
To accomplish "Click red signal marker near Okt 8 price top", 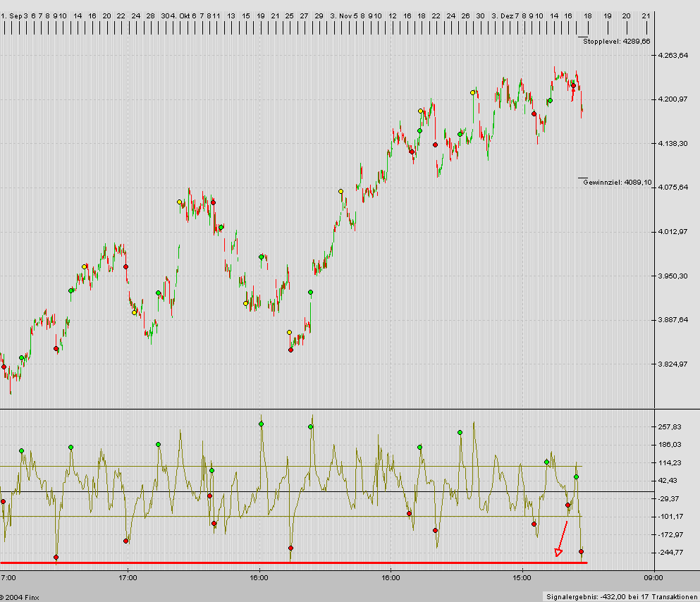I will 214,202.
